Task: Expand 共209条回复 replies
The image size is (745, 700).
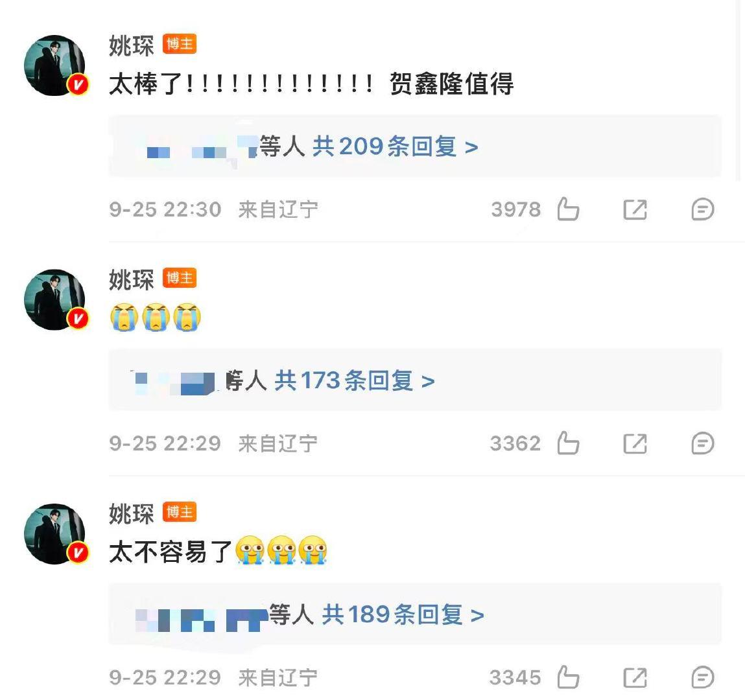Action: (x=396, y=146)
